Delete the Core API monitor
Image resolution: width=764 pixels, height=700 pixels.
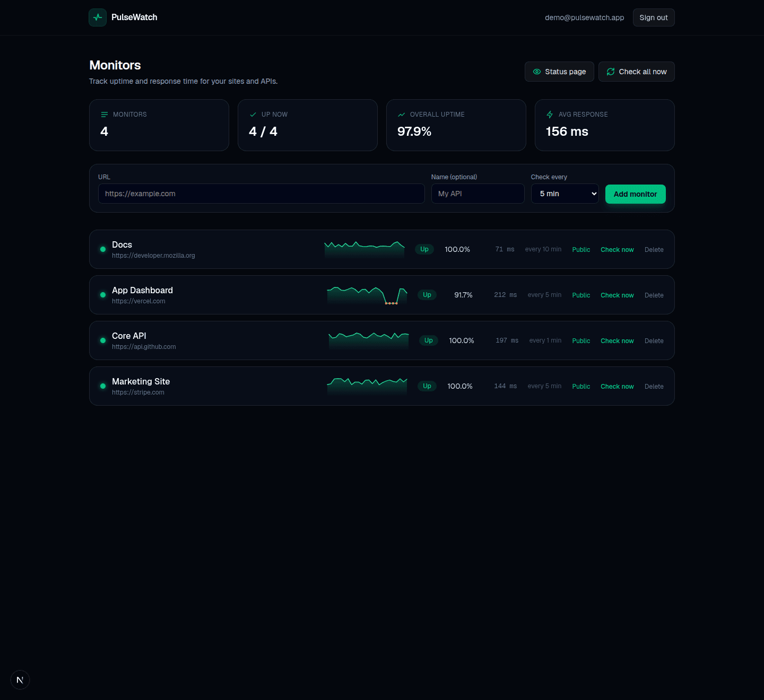coord(654,341)
